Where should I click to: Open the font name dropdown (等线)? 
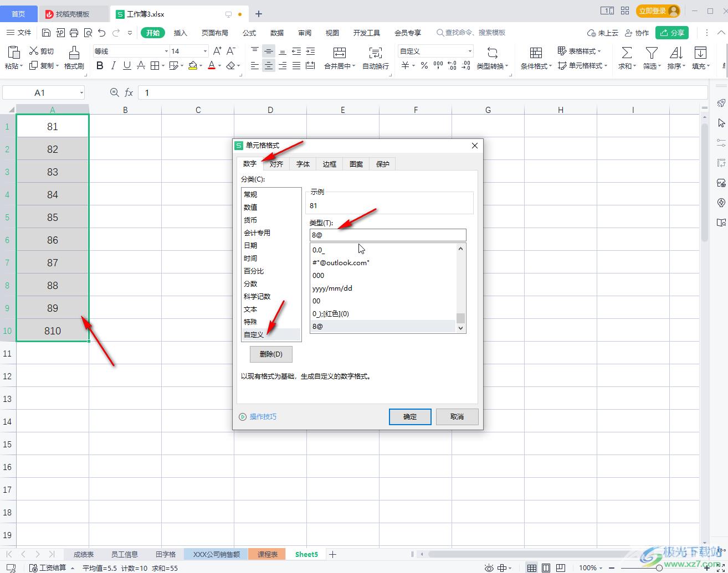(x=166, y=51)
